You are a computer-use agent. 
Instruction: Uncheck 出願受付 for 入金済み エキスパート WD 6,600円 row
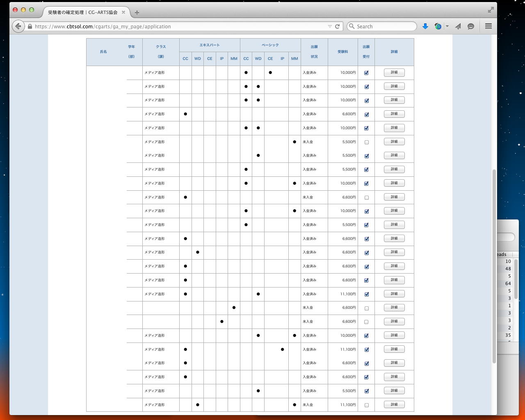click(x=366, y=253)
